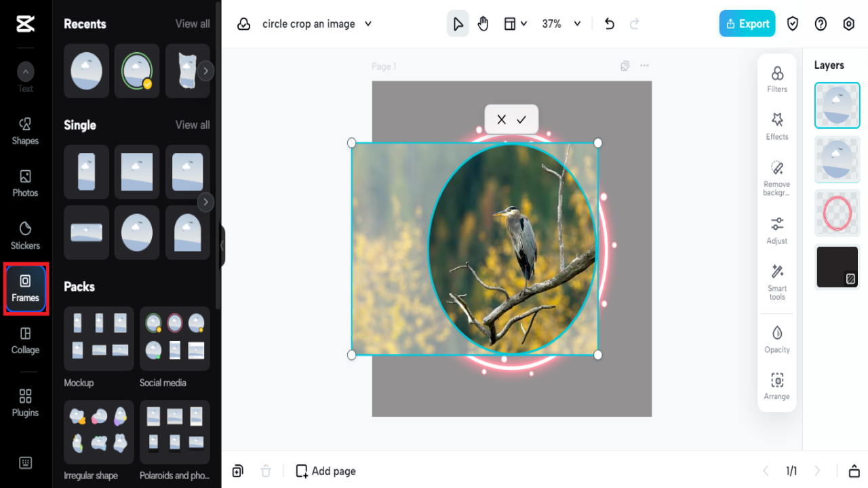Open the Text panel
Screen dimensions: 868x488
tap(25, 79)
